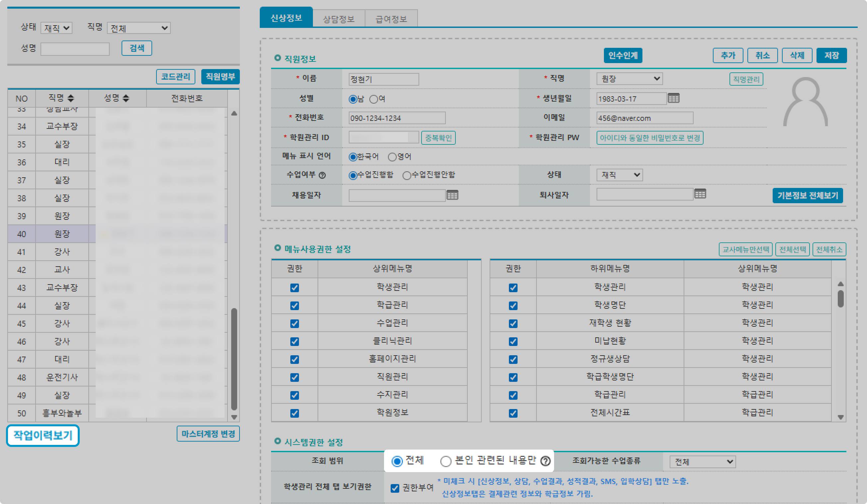Click 중복확인 button for ID
This screenshot has width=867, height=504.
tap(438, 138)
